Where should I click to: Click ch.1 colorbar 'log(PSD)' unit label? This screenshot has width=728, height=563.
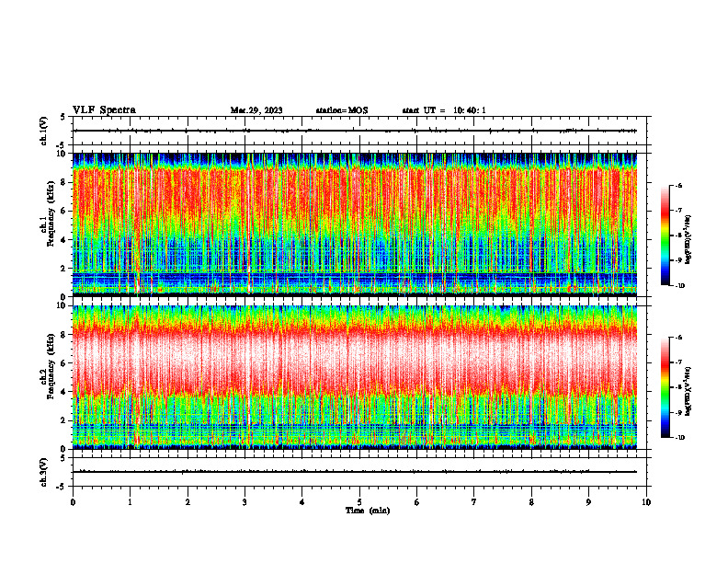[688, 239]
